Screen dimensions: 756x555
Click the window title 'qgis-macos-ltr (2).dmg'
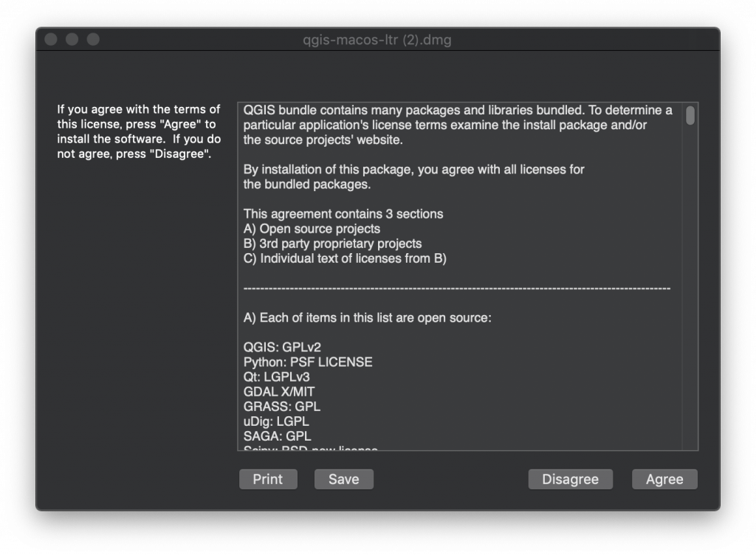point(377,40)
